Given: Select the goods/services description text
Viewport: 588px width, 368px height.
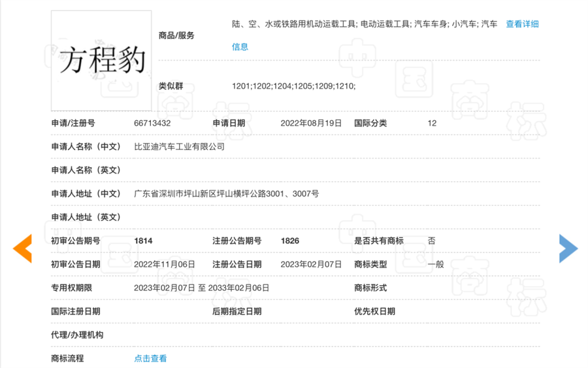Looking at the screenshot, I should (365, 24).
